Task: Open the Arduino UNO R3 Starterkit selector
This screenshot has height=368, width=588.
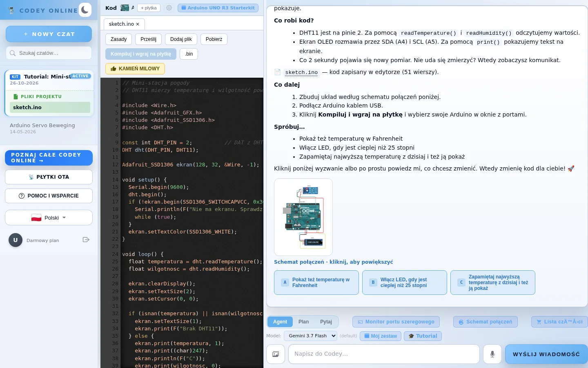Action: click(218, 8)
